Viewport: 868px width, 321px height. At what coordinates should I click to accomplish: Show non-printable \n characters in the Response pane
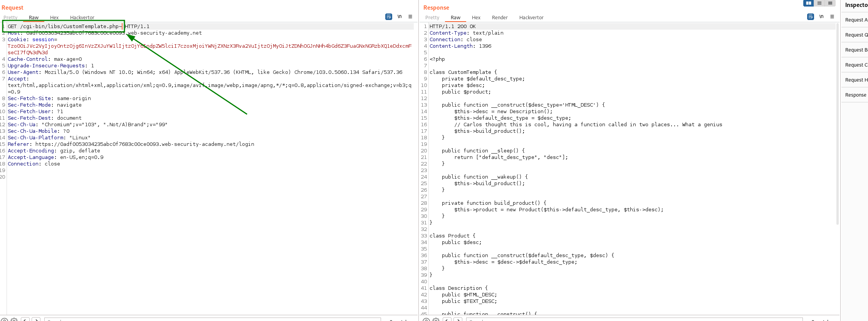[x=821, y=17]
